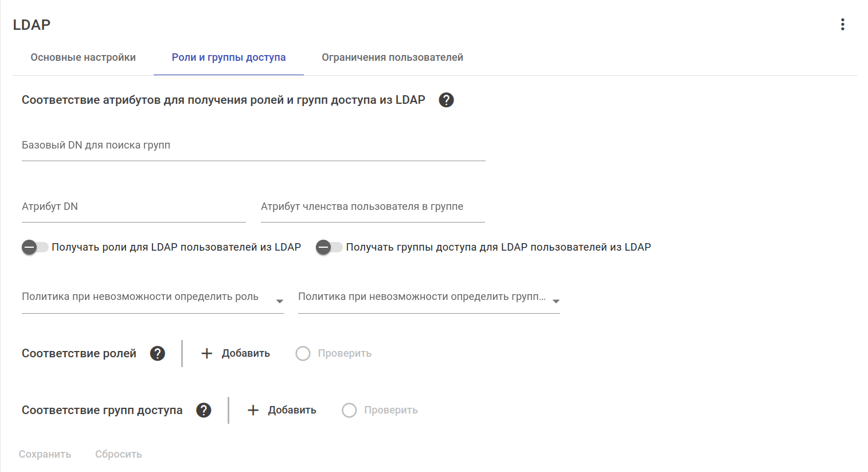Click plus icon to add access group mapping
This screenshot has height=472, width=868.
point(253,410)
